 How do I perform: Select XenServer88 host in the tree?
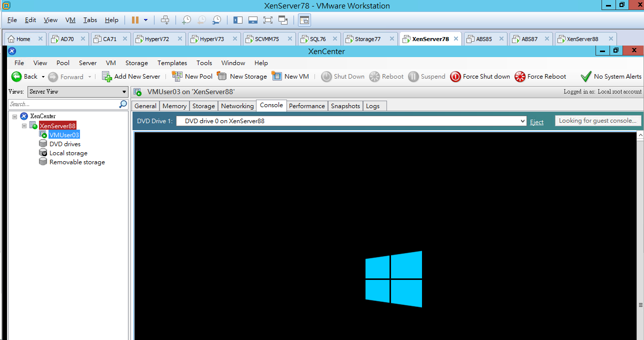[x=57, y=126]
